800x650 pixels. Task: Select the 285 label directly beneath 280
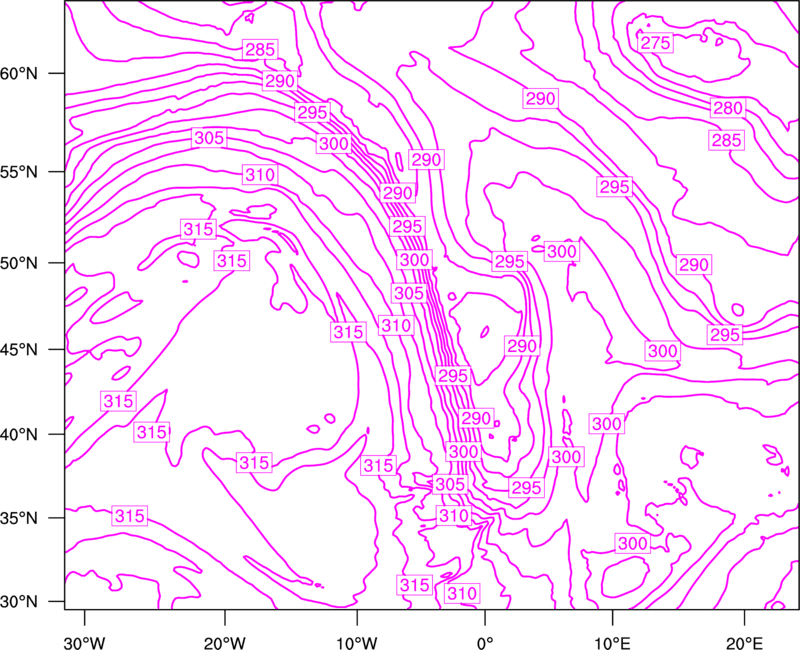727,140
